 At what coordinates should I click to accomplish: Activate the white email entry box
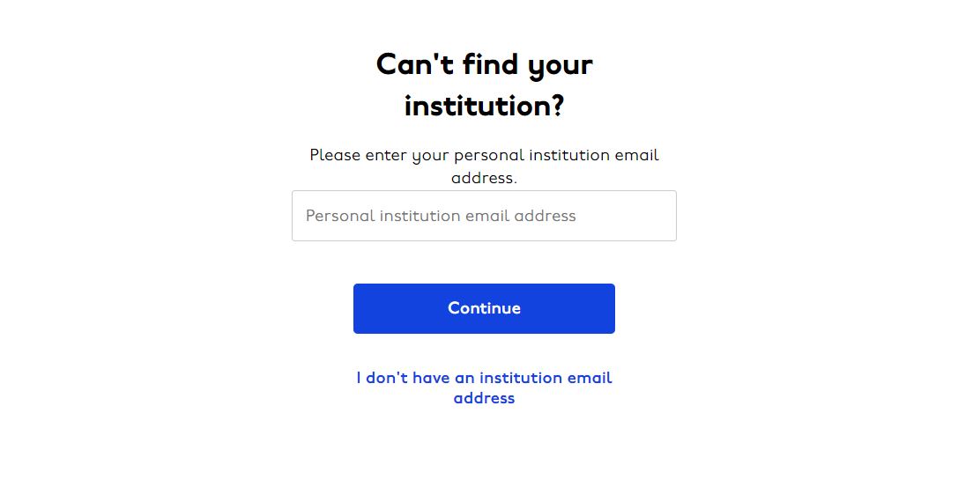[484, 216]
